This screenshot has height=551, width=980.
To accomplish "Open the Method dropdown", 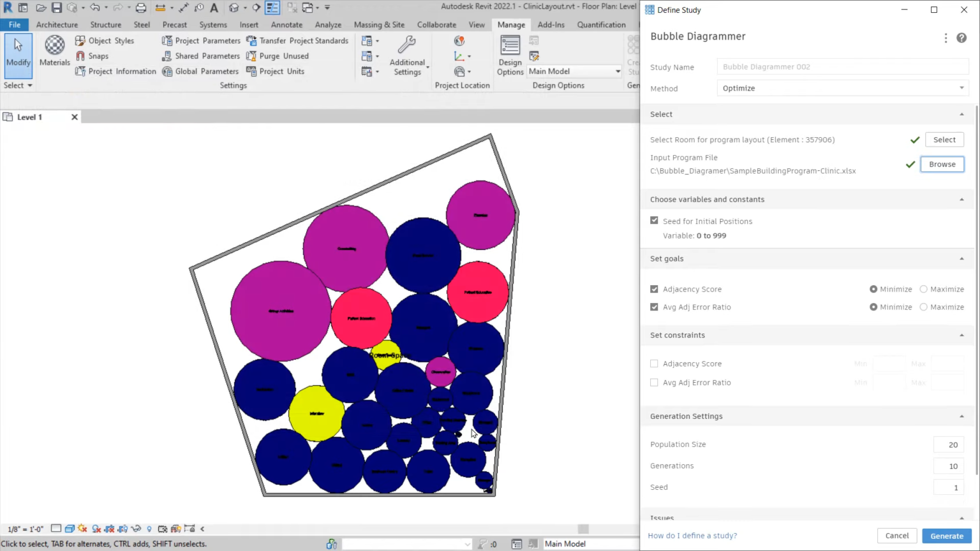I will pos(842,88).
